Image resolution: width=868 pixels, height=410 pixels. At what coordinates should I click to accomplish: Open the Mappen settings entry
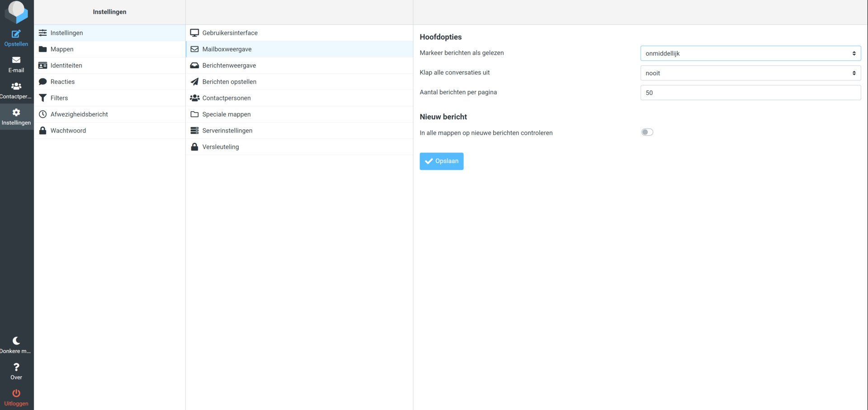point(109,49)
